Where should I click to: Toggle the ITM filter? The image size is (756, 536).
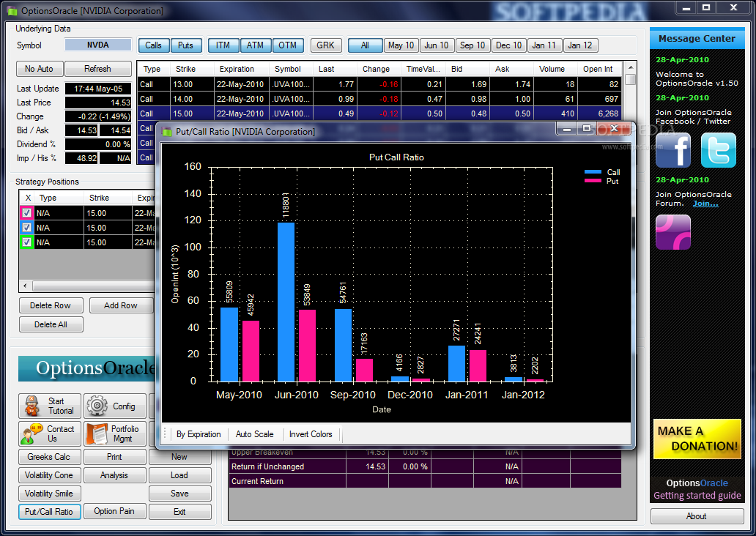pos(223,45)
